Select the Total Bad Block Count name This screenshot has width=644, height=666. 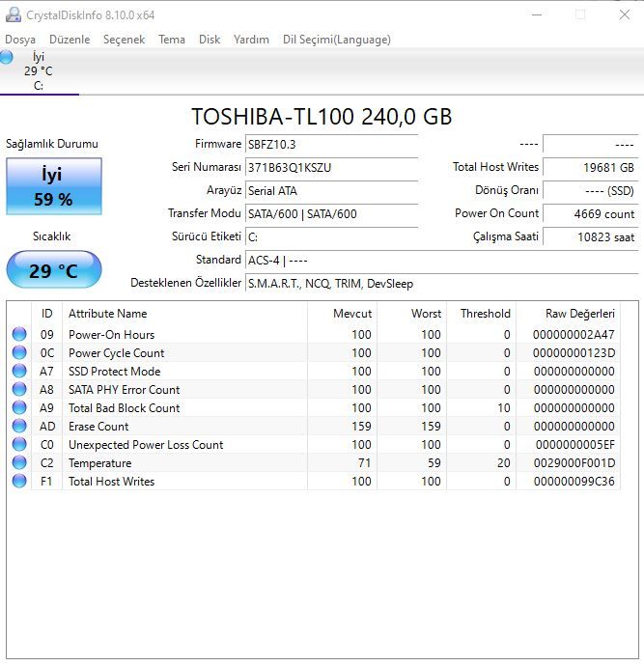(x=124, y=407)
